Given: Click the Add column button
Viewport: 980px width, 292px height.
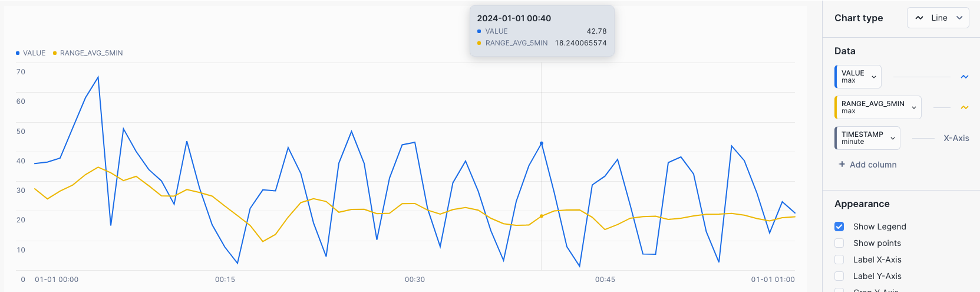Looking at the screenshot, I should [x=867, y=165].
